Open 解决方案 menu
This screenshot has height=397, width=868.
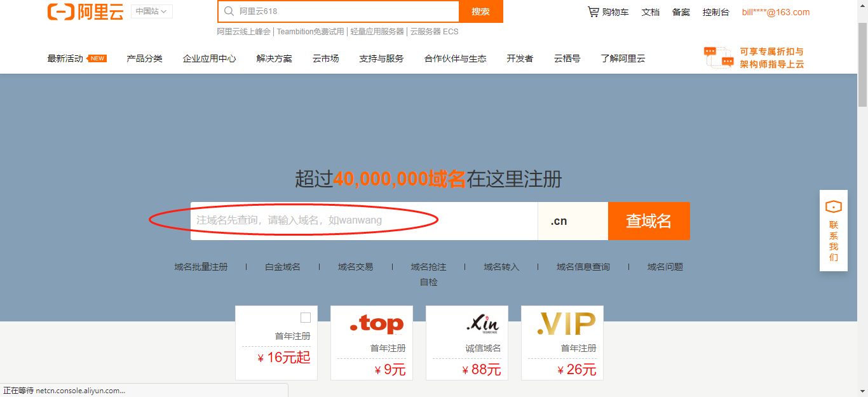click(275, 58)
